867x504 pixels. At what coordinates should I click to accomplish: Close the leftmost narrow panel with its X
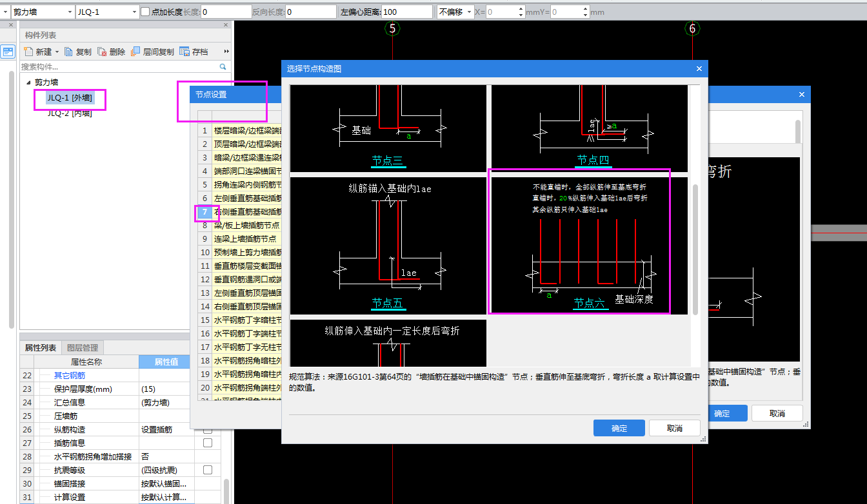11,24
